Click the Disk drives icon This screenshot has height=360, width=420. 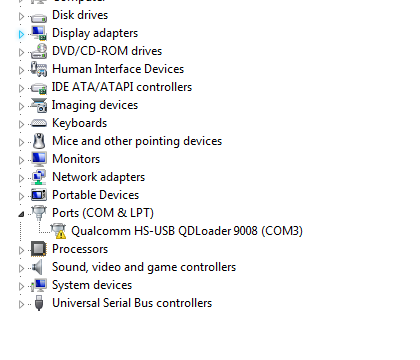point(39,17)
